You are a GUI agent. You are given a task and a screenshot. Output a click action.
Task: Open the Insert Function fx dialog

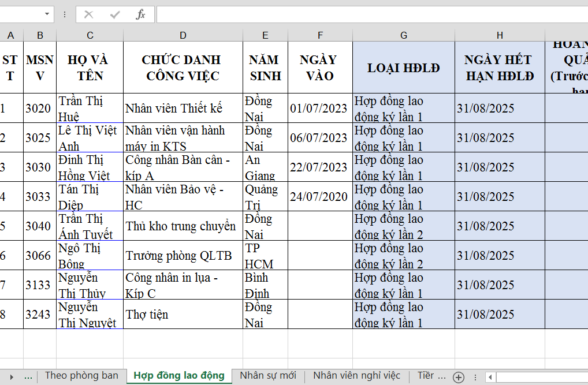tap(140, 14)
